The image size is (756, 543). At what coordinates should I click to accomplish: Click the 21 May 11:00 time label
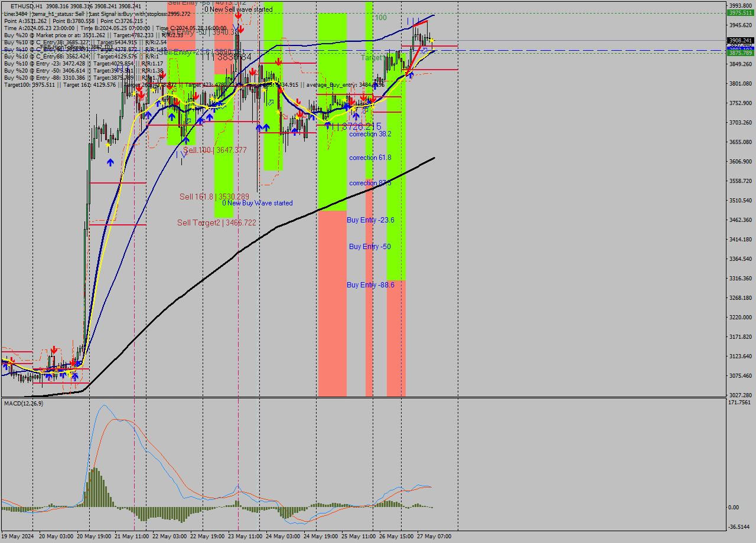coord(132,537)
